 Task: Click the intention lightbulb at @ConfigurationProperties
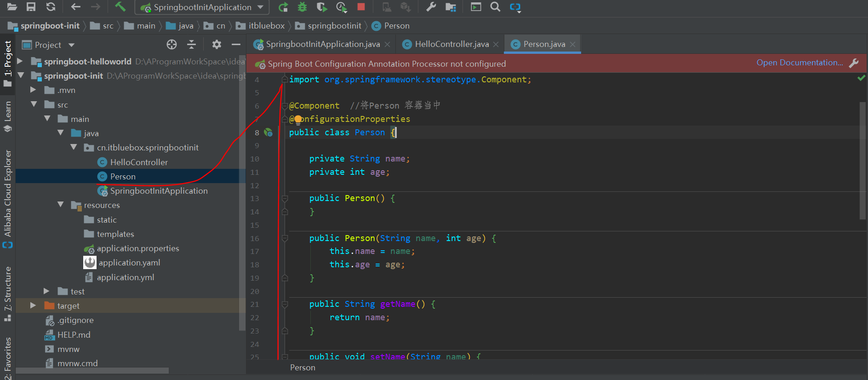[298, 120]
